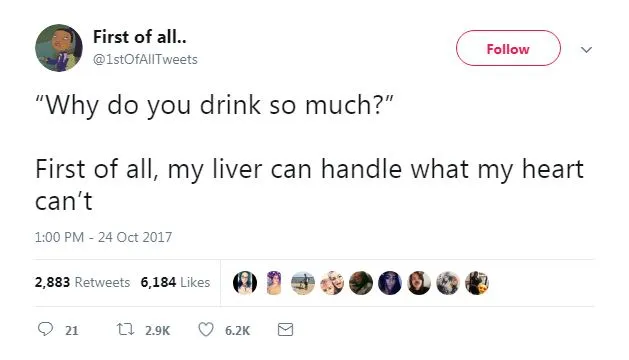Click the purple-haired second liker avatar

click(274, 283)
